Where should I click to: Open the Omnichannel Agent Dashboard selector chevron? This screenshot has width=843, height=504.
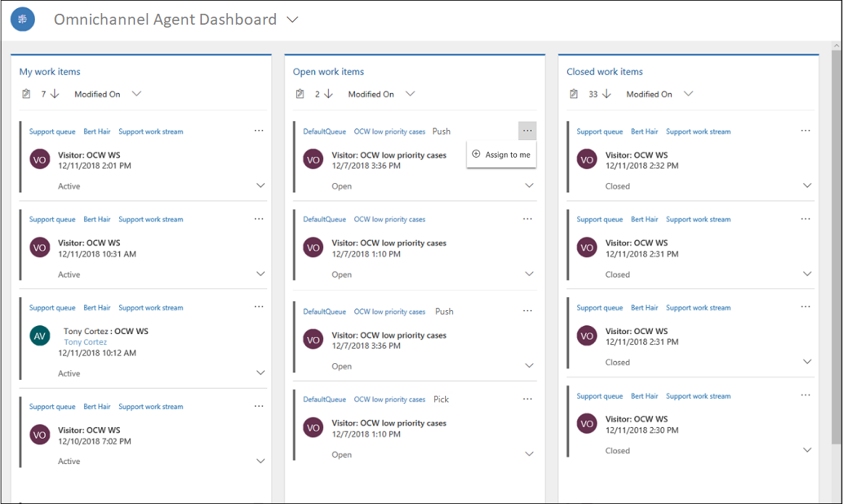(293, 20)
